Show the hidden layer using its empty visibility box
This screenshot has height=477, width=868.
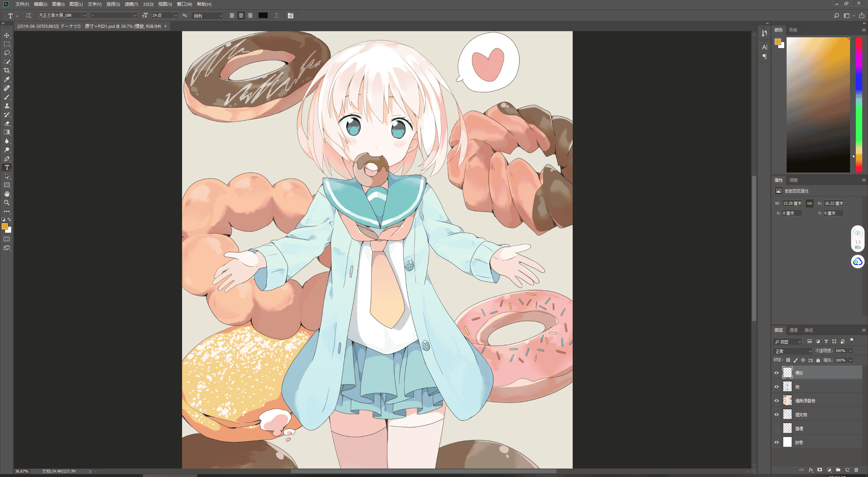coord(776,428)
